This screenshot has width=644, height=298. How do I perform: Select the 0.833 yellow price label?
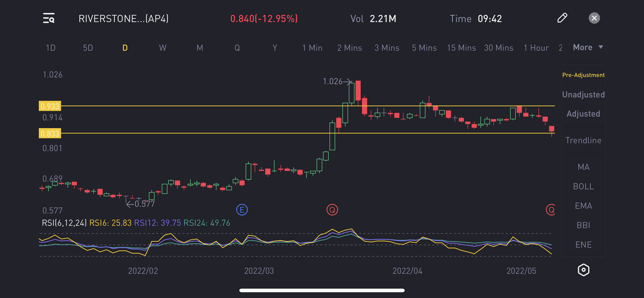(50, 133)
